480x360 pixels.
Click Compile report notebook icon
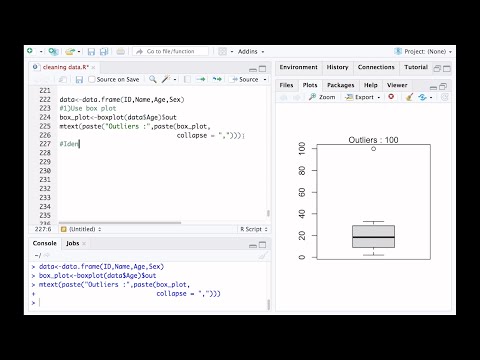[187, 79]
